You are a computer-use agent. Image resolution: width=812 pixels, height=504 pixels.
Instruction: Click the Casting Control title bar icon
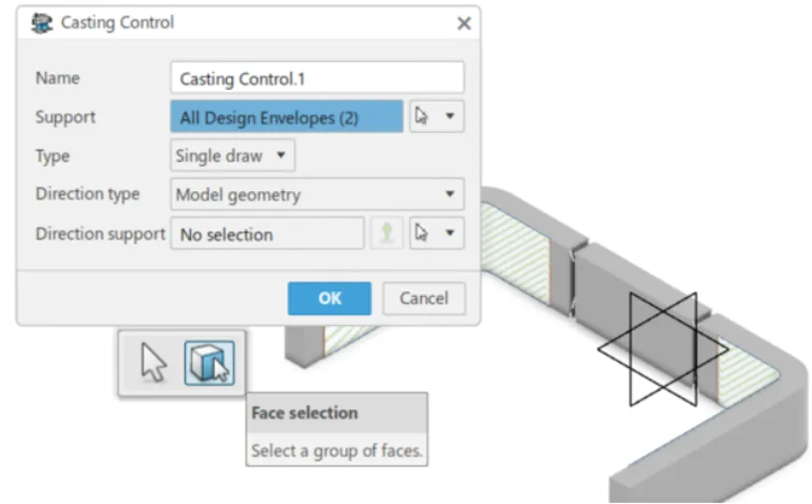pyautogui.click(x=41, y=23)
